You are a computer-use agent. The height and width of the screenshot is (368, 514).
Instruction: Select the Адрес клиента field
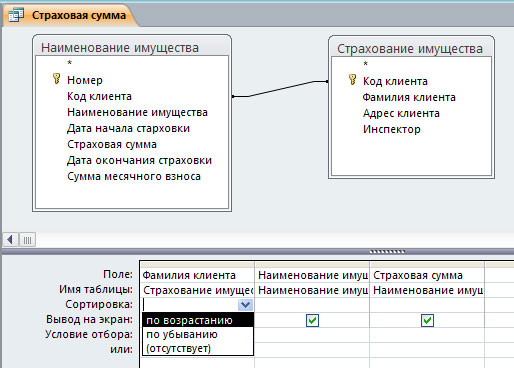[x=401, y=113]
